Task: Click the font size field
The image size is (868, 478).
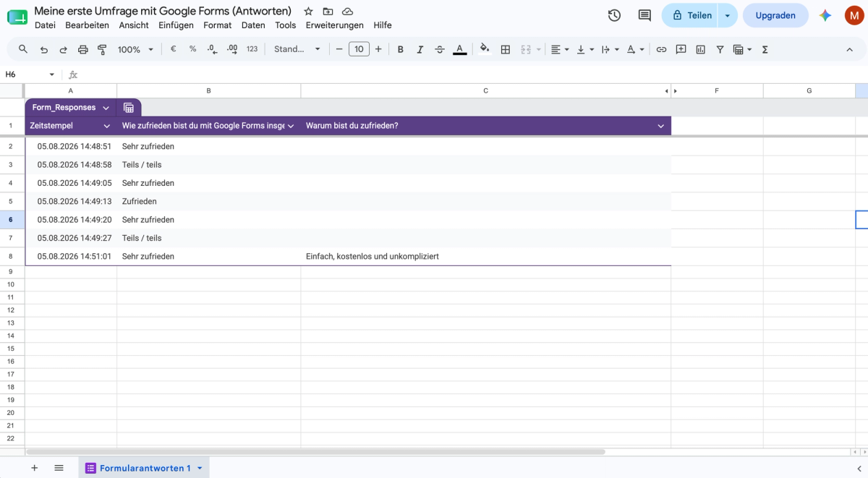Action: pos(359,49)
